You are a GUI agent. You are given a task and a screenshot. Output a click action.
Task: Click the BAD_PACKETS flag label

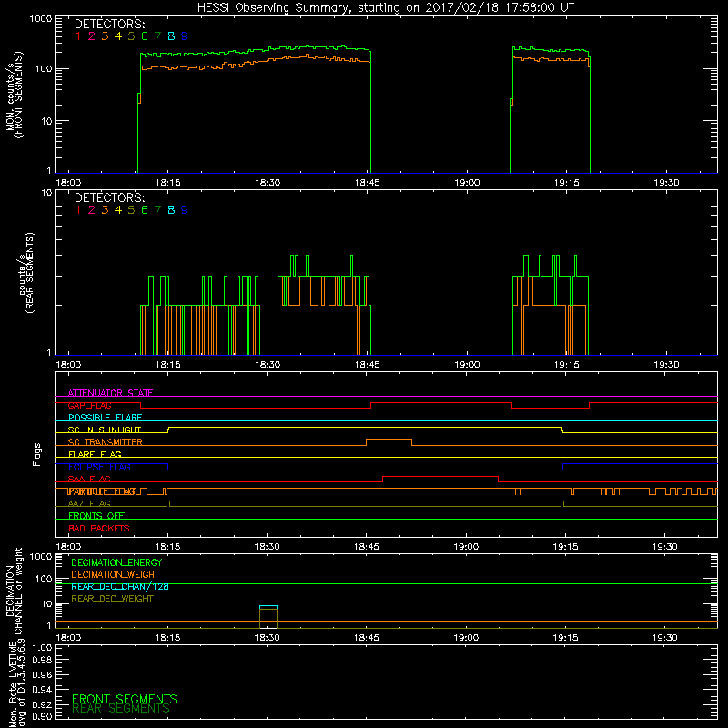click(99, 528)
